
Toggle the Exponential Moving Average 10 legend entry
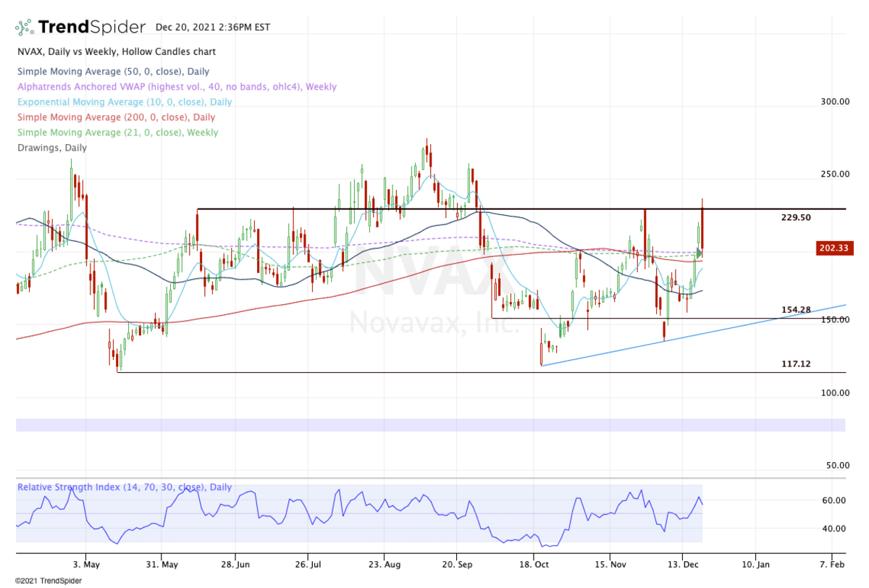click(125, 102)
